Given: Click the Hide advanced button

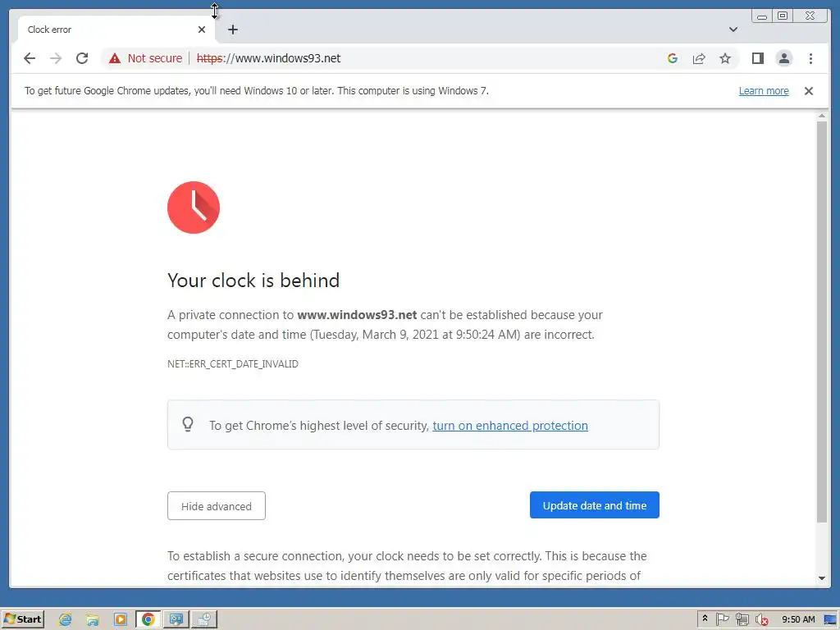Looking at the screenshot, I should click(x=217, y=505).
